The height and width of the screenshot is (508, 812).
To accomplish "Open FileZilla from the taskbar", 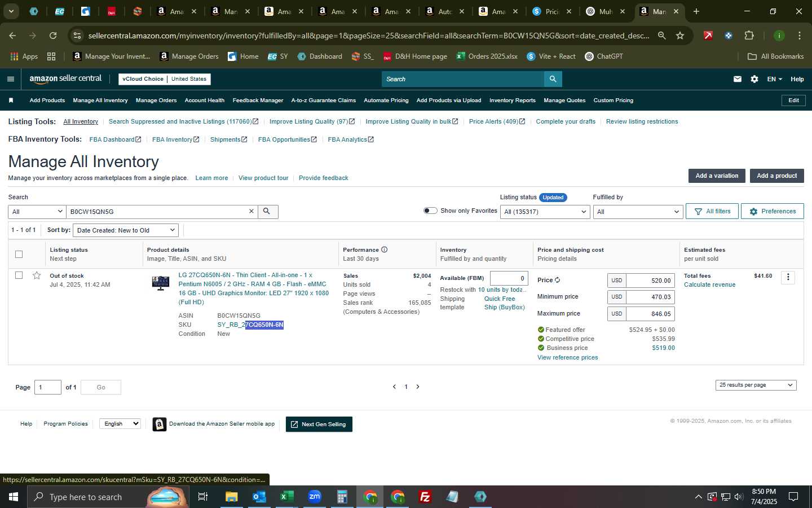I will pyautogui.click(x=425, y=497).
